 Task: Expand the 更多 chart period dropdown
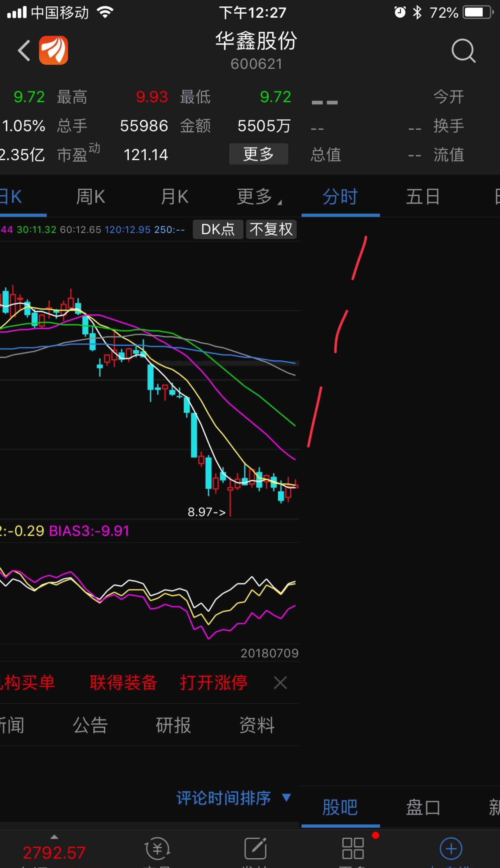[259, 197]
